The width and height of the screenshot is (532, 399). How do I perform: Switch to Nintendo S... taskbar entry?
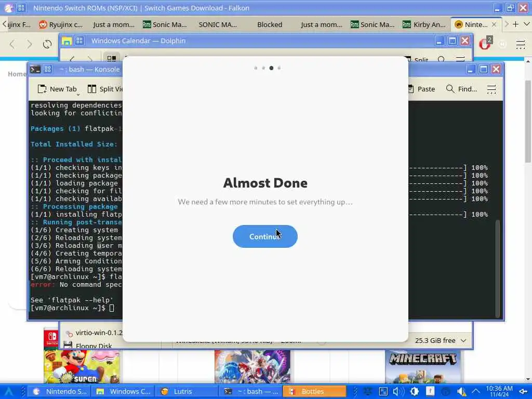click(x=60, y=391)
